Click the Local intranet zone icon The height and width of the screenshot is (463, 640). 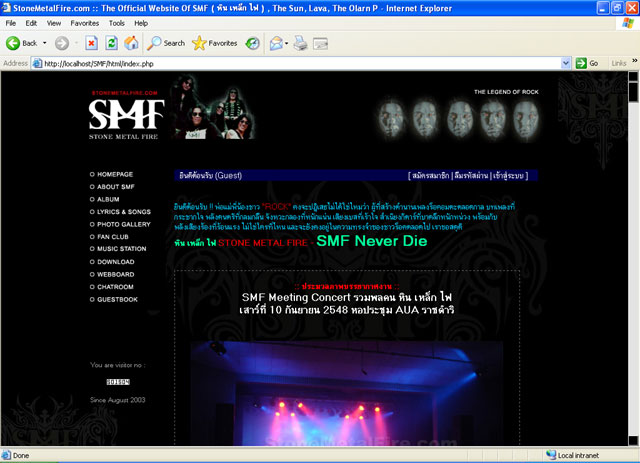551,455
